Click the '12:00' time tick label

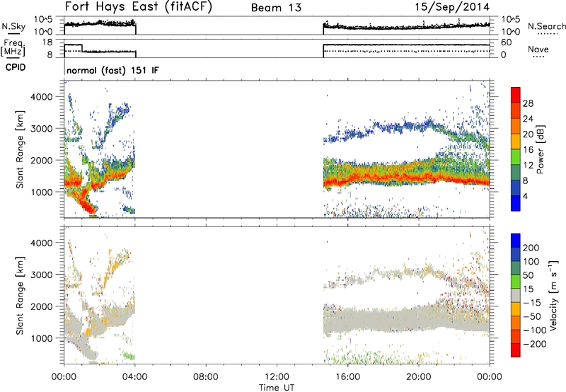pos(277,377)
